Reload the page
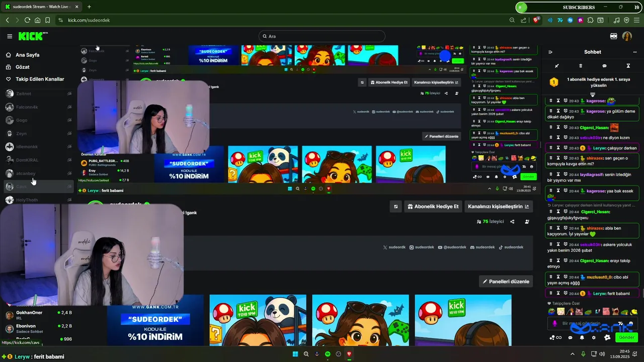The width and height of the screenshot is (644, 362). [27, 20]
